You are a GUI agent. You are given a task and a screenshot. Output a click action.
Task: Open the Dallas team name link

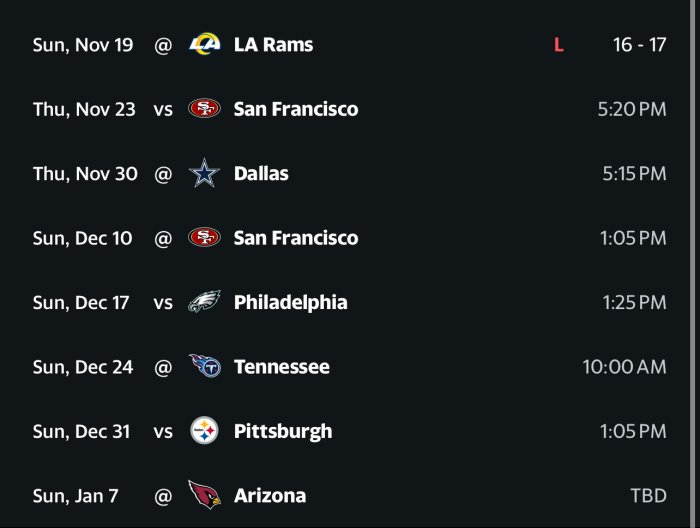[x=261, y=174]
